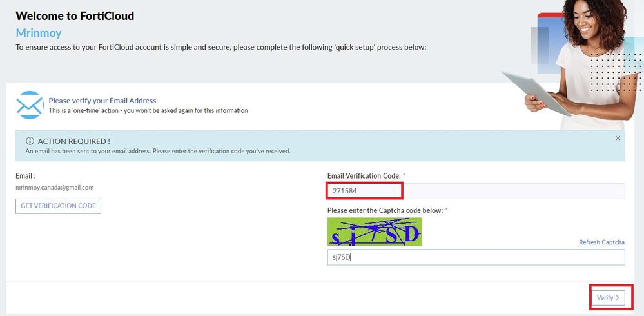The height and width of the screenshot is (316, 644).
Task: Click 'Please verify your Email Address' heading
Action: point(102,100)
